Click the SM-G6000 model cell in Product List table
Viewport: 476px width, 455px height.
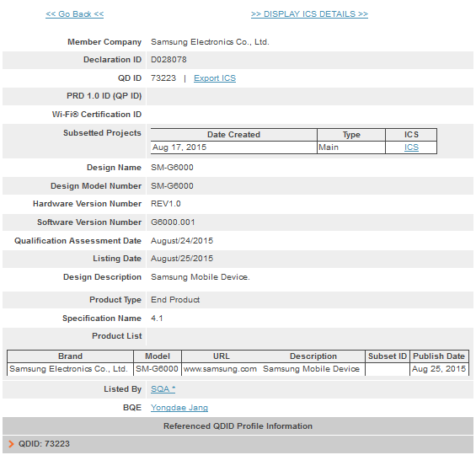[x=157, y=369]
